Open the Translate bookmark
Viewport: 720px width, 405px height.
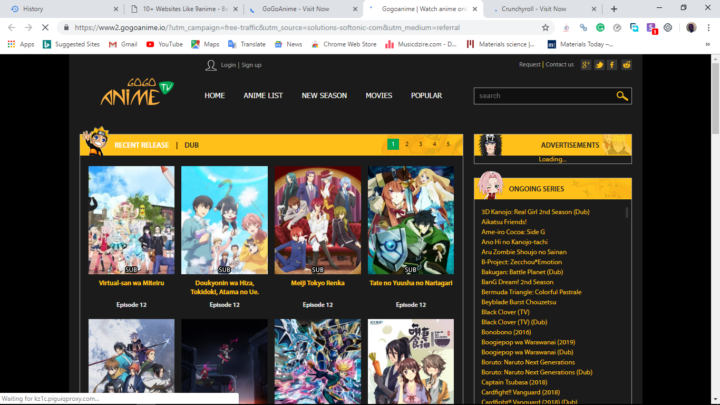tap(247, 44)
